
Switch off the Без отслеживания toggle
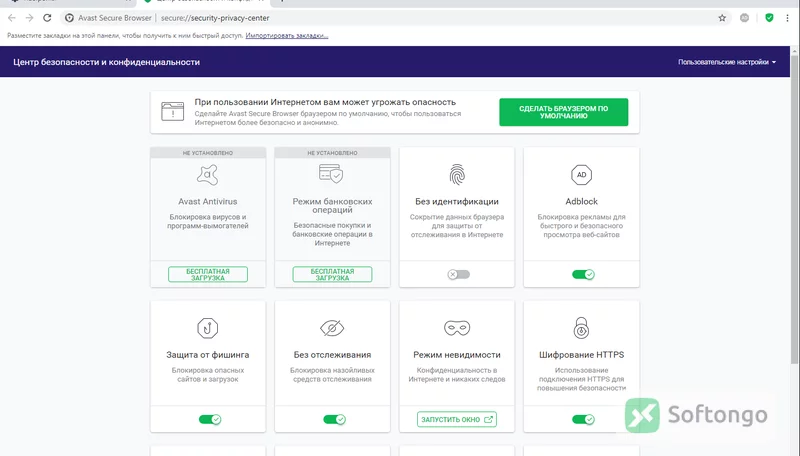tap(334, 419)
